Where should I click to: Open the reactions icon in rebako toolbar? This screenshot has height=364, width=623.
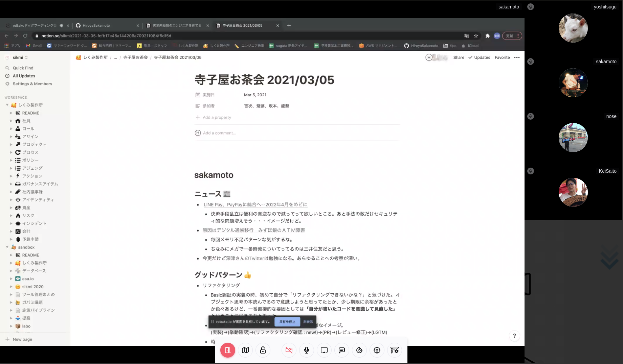tap(359, 350)
